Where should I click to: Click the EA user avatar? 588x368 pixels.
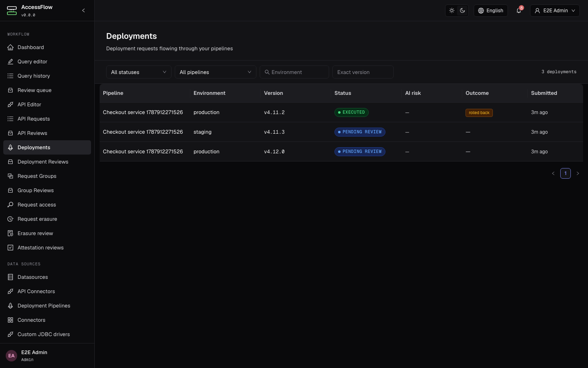[11, 356]
